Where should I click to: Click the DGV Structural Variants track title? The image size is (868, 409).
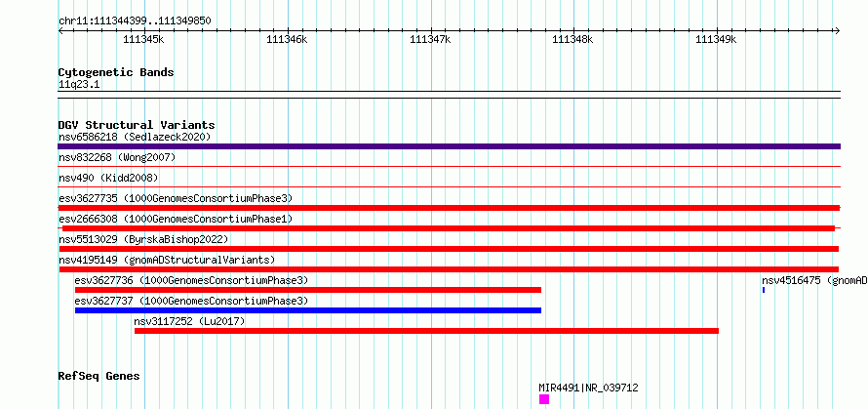(137, 125)
